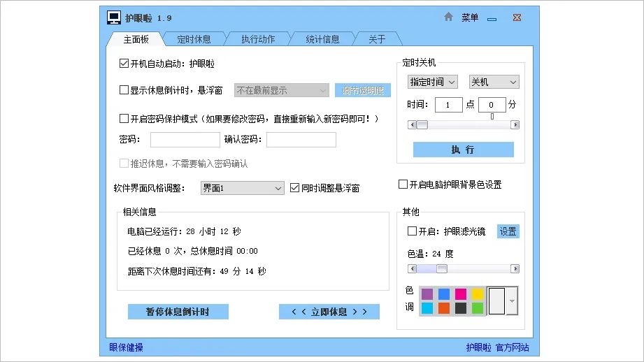Click left arrow of 色温 slider
The width and height of the screenshot is (644, 362).
tap(412, 269)
